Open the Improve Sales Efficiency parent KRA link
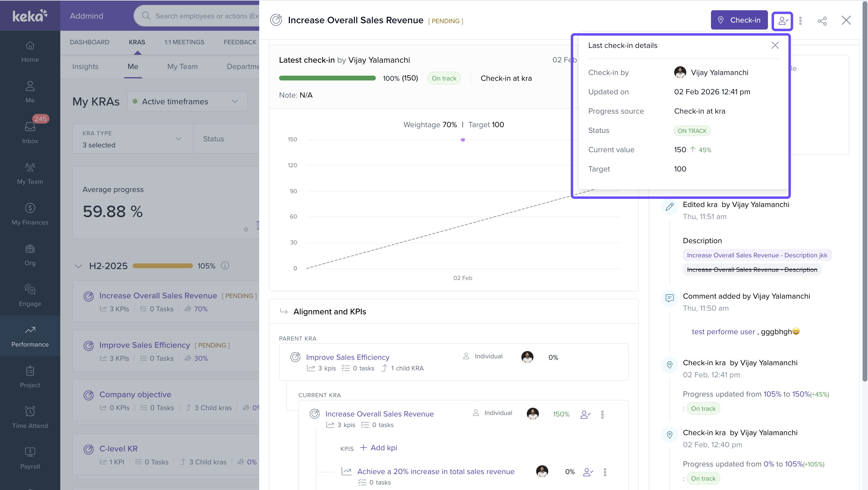Image resolution: width=868 pixels, height=490 pixels. click(x=348, y=357)
